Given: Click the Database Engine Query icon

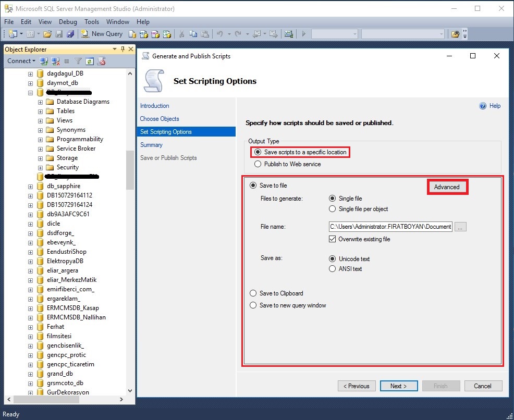Looking at the screenshot, I should pyautogui.click(x=132, y=34).
